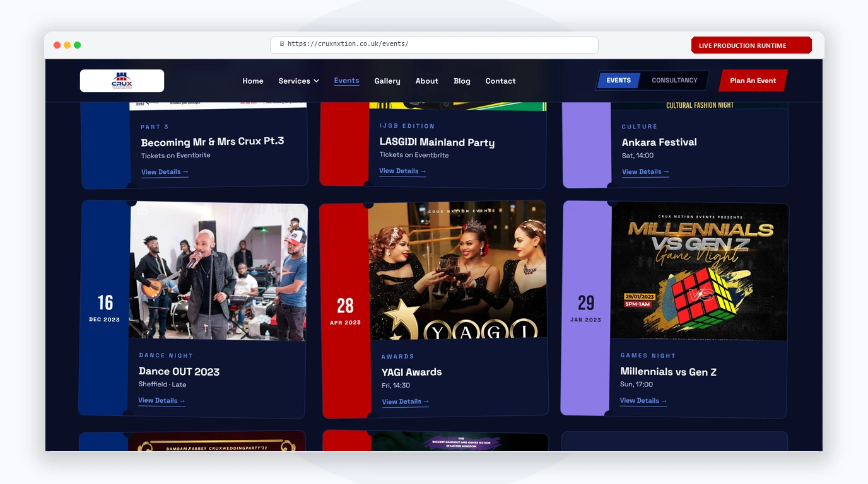The image size is (868, 484).
Task: Click the Millennials vs Gen Z title
Action: tap(669, 372)
